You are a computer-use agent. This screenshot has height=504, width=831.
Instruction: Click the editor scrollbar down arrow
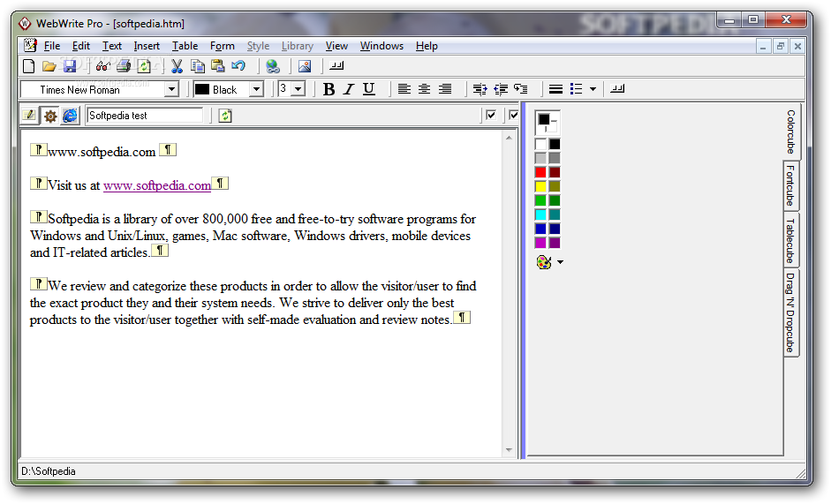pyautogui.click(x=509, y=450)
